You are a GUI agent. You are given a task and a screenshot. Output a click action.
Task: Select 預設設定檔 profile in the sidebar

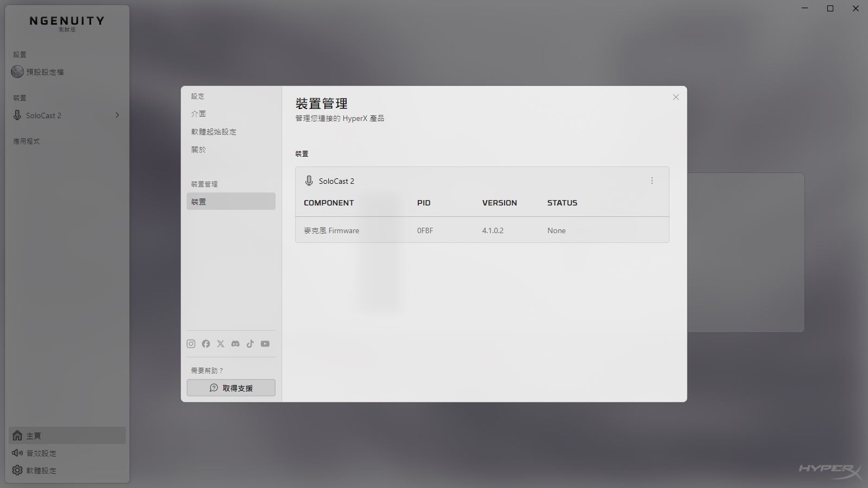[67, 72]
